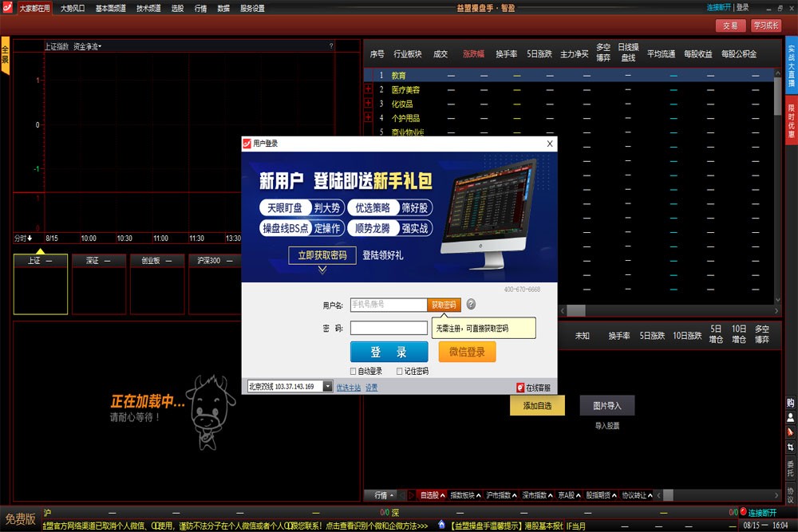This screenshot has width=798, height=532.
Task: Switch to the 技术频道 menu tab
Action: (x=148, y=8)
